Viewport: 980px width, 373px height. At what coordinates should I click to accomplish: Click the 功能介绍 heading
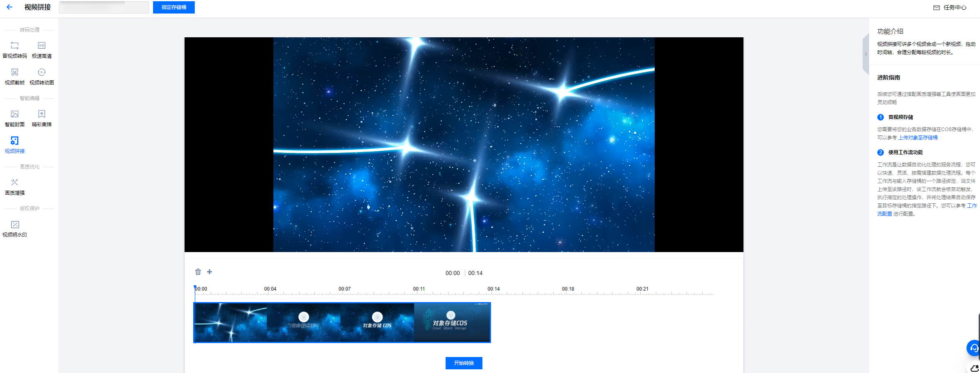coord(890,31)
